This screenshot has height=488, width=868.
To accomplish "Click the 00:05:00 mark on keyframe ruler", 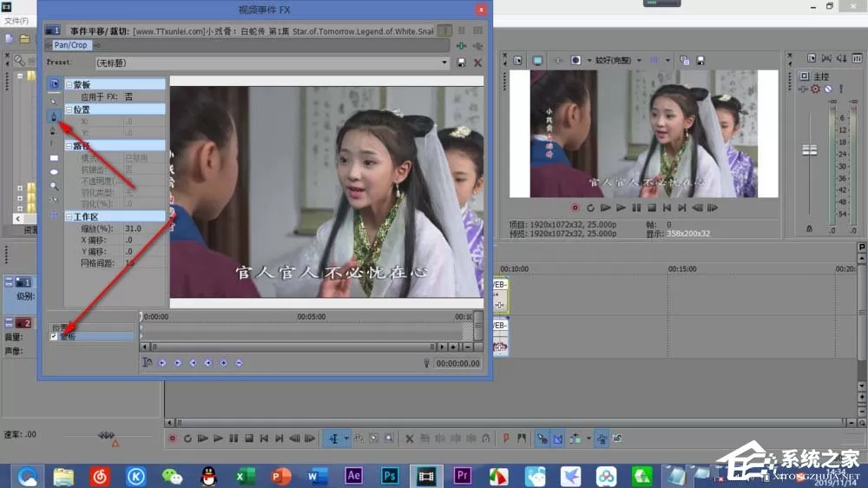I will tap(311, 317).
